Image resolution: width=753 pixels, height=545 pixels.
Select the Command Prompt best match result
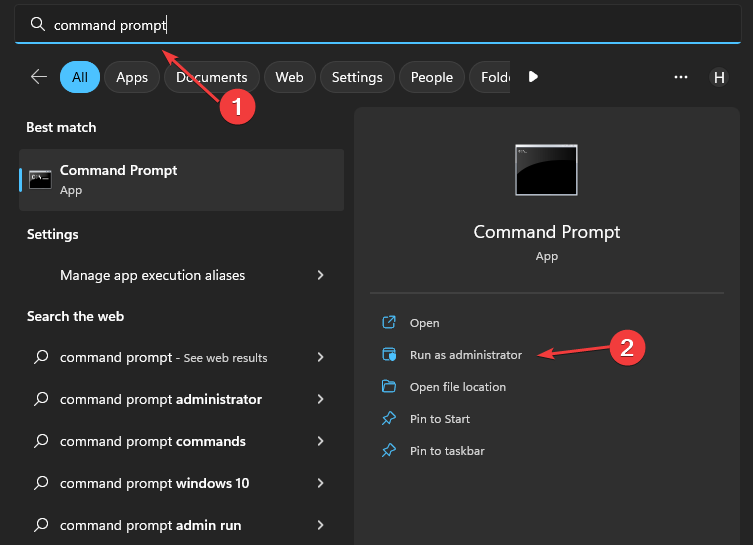pyautogui.click(x=182, y=180)
